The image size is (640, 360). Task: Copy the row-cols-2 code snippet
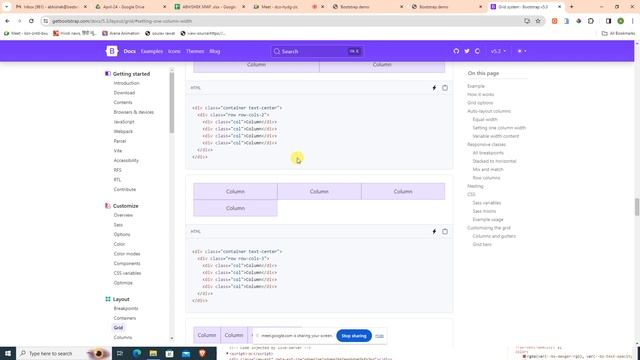[x=445, y=88]
